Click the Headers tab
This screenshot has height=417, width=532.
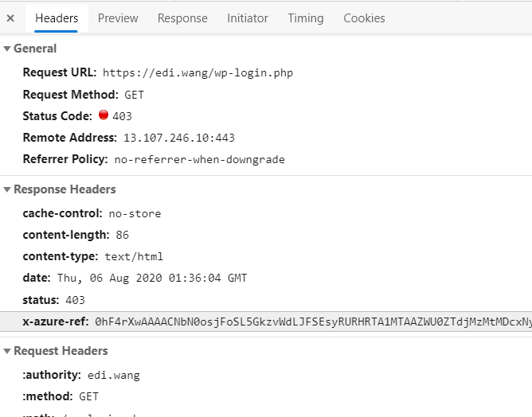(x=57, y=18)
